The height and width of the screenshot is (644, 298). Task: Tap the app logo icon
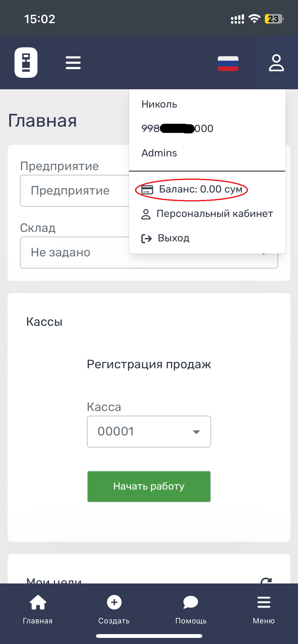(x=26, y=63)
